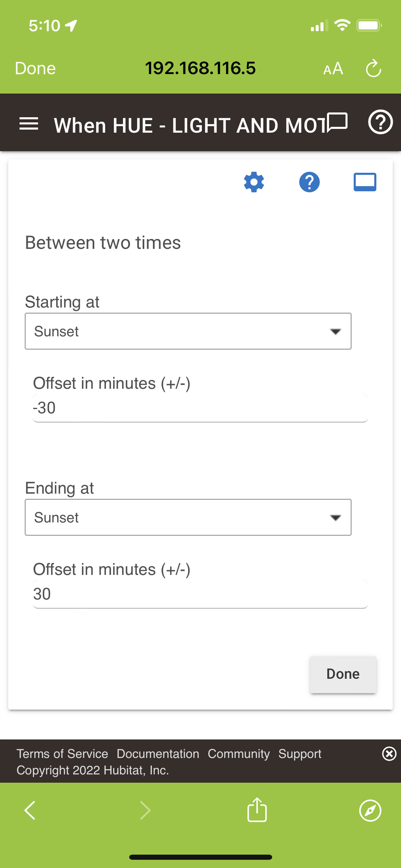This screenshot has height=868, width=401.
Task: Edit the ending offset field showing 30
Action: tap(200, 594)
